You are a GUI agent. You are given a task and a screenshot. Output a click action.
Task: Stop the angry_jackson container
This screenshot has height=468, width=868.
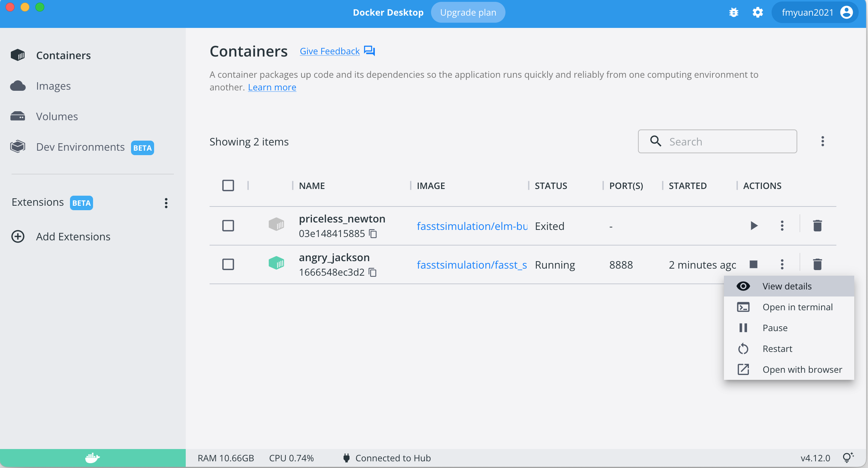[x=754, y=265]
